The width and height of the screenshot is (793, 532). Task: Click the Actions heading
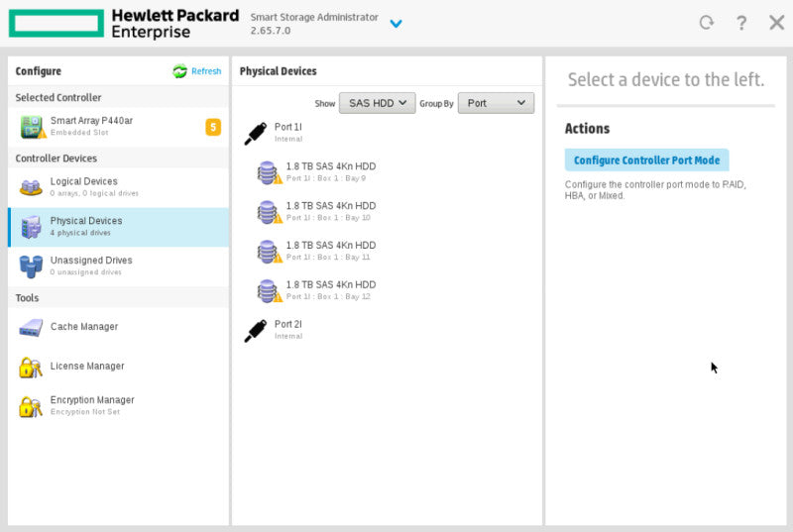click(x=587, y=129)
